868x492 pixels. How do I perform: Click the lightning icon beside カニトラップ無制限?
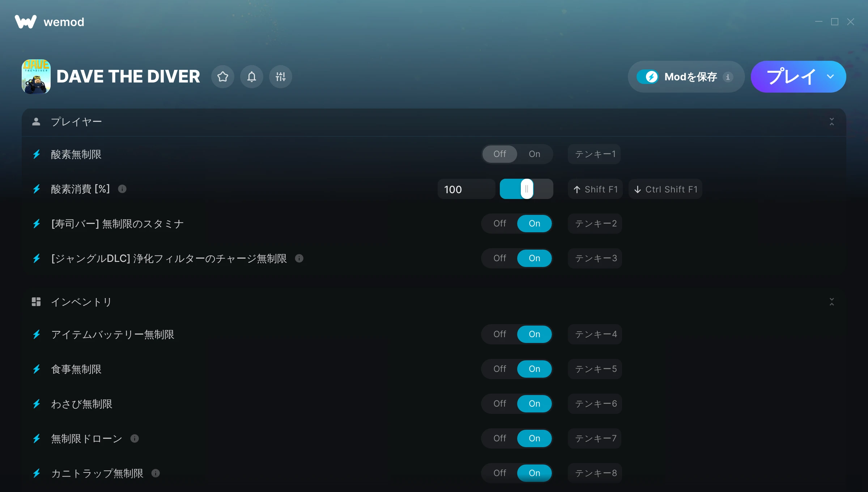click(37, 473)
